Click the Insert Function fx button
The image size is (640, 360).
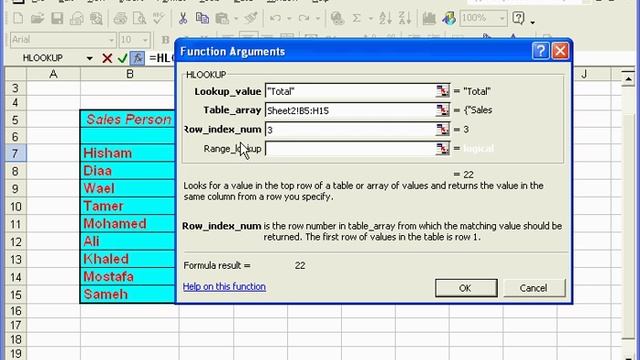pos(138,58)
